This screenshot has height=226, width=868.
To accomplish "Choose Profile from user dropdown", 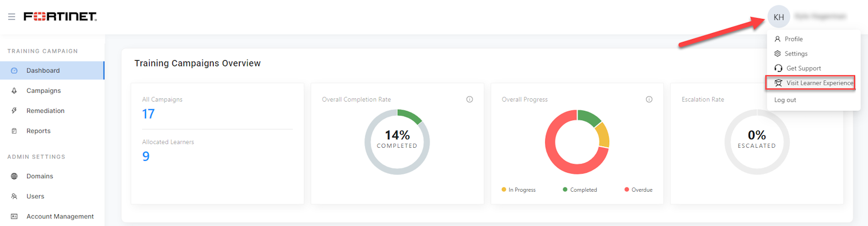I will 793,39.
